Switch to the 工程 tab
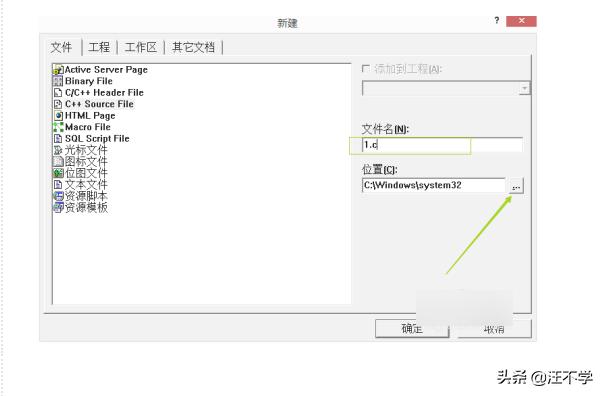This screenshot has width=604, height=396. (x=99, y=47)
